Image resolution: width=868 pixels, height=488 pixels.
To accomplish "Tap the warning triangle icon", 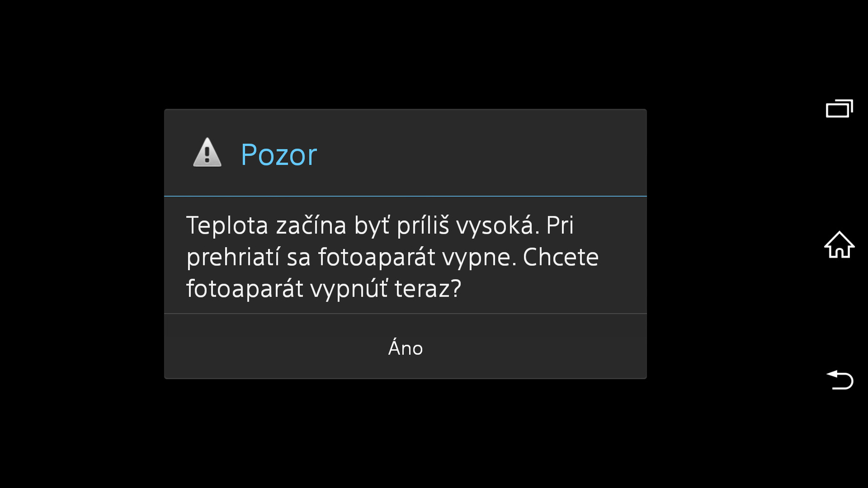I will tap(207, 153).
